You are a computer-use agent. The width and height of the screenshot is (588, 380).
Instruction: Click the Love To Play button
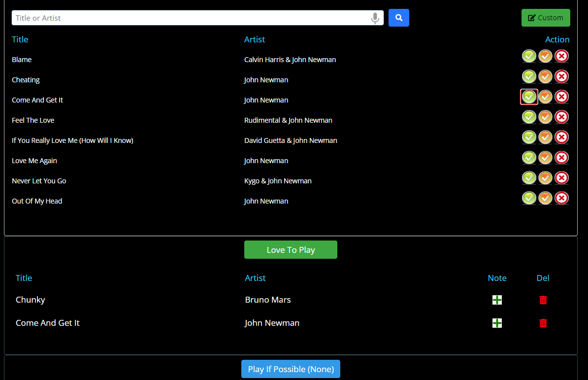click(291, 249)
